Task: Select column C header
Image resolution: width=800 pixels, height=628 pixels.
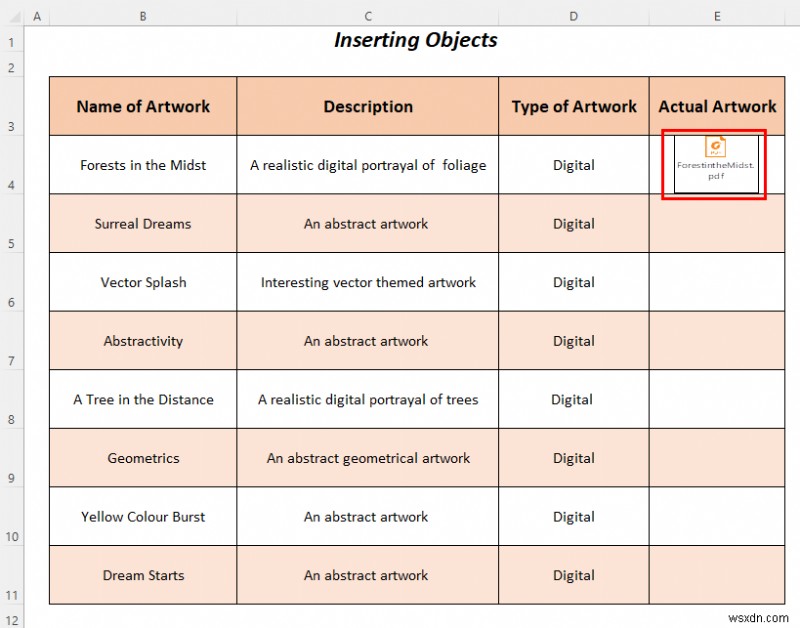Action: (x=367, y=17)
